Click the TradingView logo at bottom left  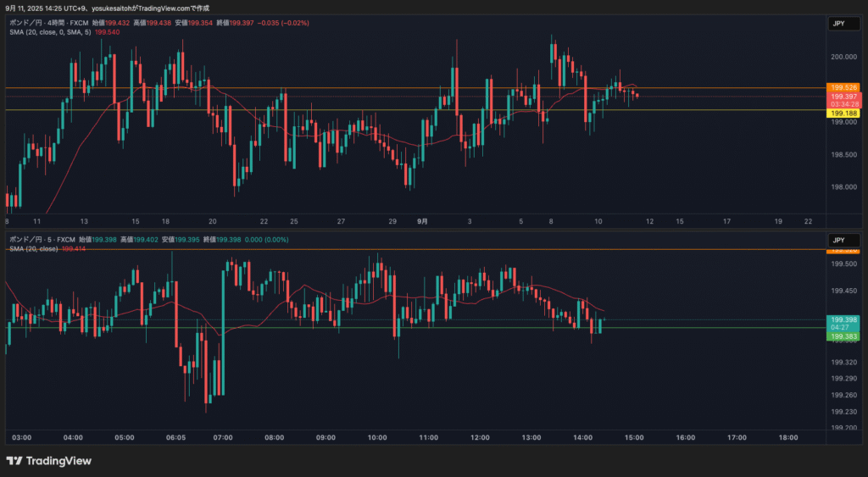[x=49, y=461]
